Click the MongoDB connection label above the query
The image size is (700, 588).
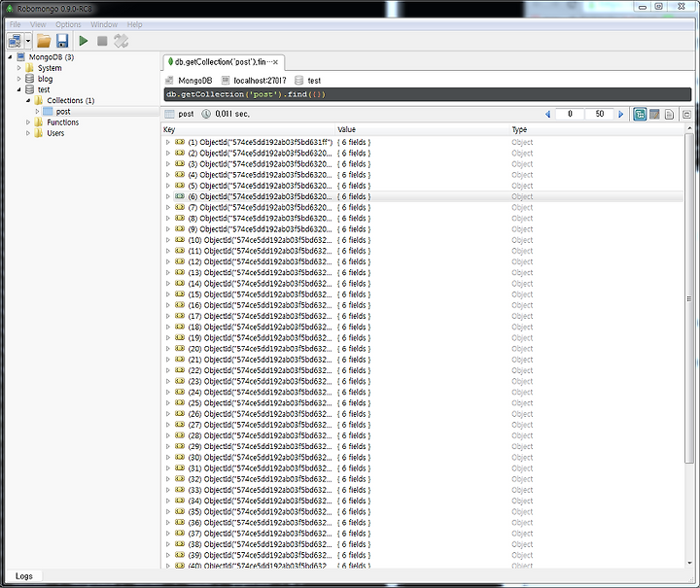pyautogui.click(x=194, y=81)
